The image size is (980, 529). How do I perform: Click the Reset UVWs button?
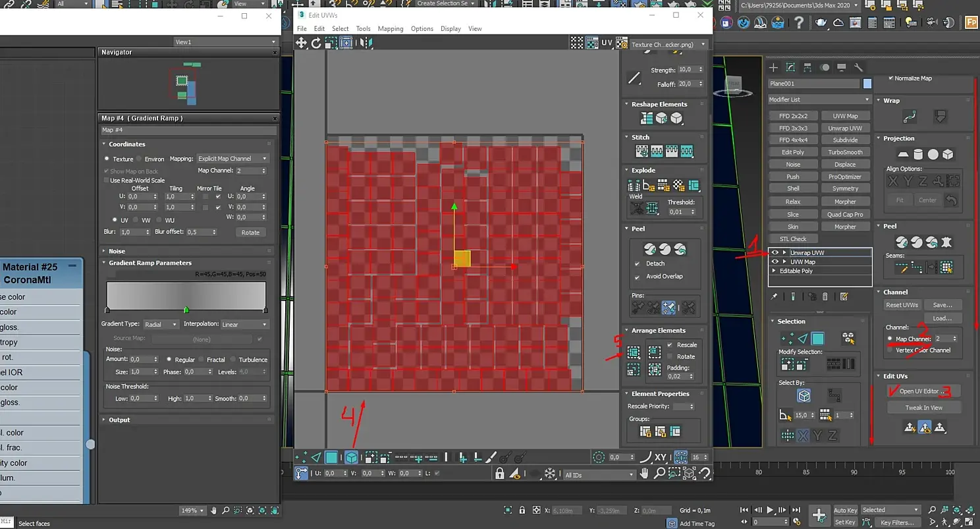[902, 305]
